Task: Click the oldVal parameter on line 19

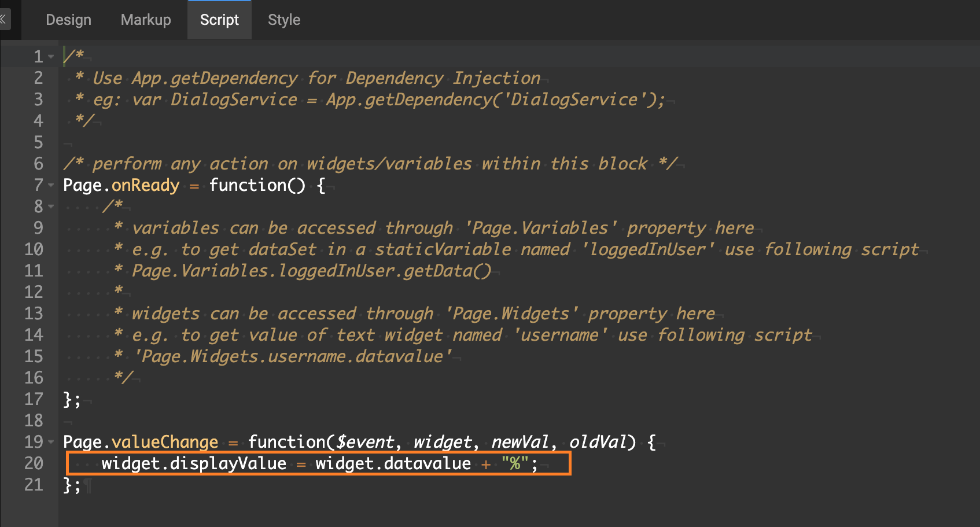Action: [598, 443]
